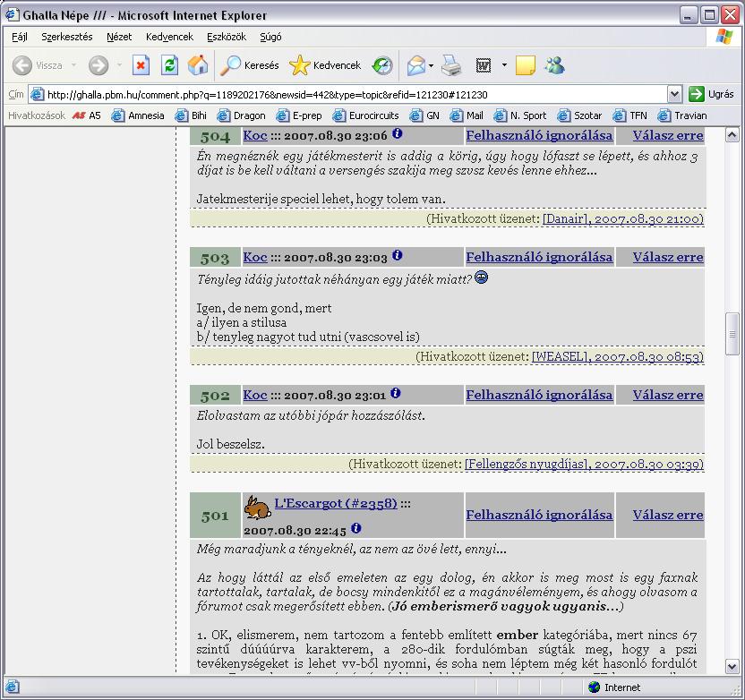Image resolution: width=745 pixels, height=700 pixels.
Task: Click the vertical scrollbar down arrow
Action: tap(732, 667)
